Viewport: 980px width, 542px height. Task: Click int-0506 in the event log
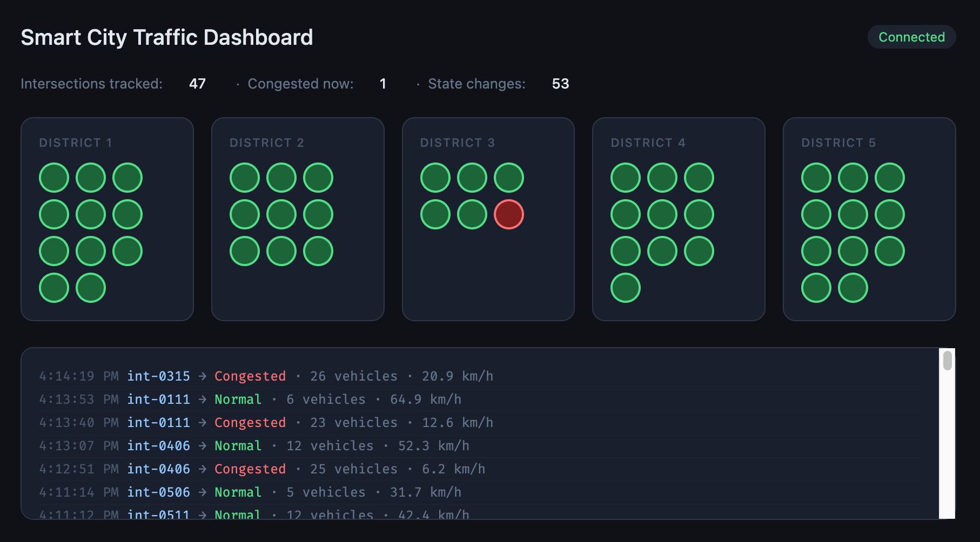[x=158, y=492]
